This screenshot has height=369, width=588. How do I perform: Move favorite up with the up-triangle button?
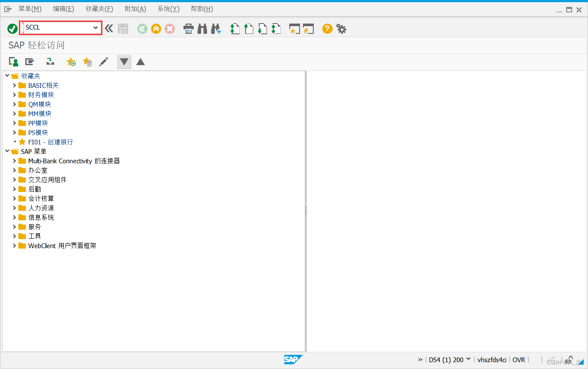141,62
